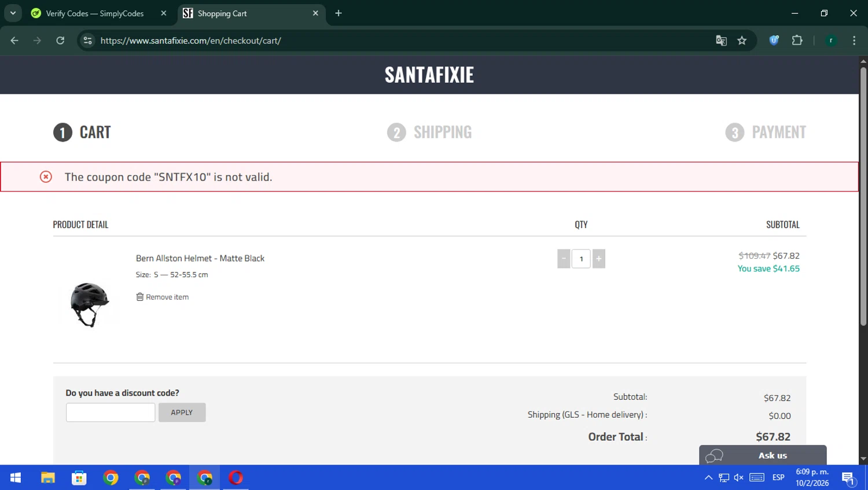Viewport: 868px width, 490px height.
Task: Click the Order Total $67.82 value
Action: click(x=773, y=437)
